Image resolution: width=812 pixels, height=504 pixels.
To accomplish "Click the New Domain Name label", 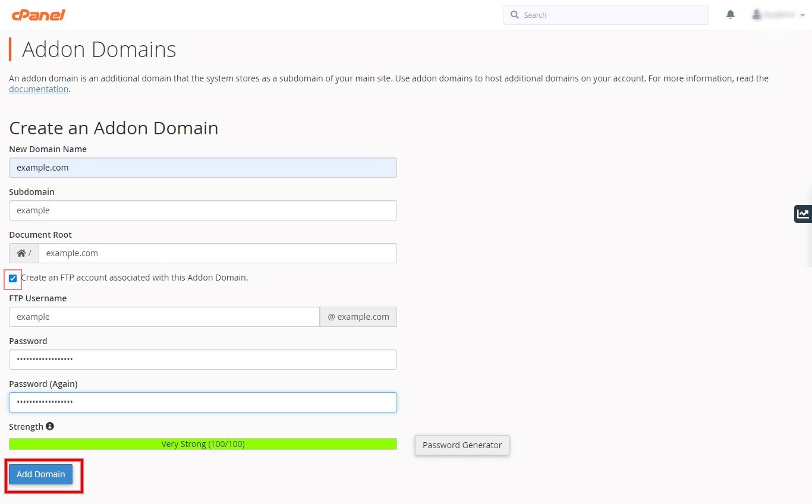I will coord(48,149).
